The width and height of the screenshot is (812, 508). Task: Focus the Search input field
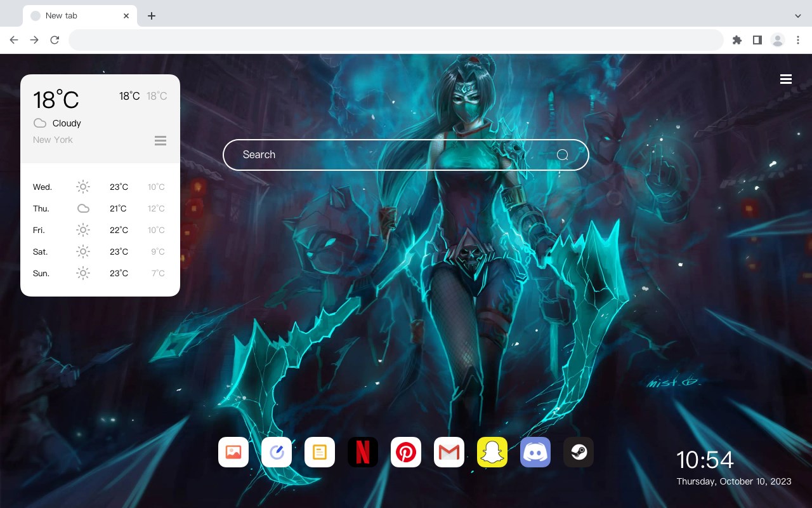406,155
